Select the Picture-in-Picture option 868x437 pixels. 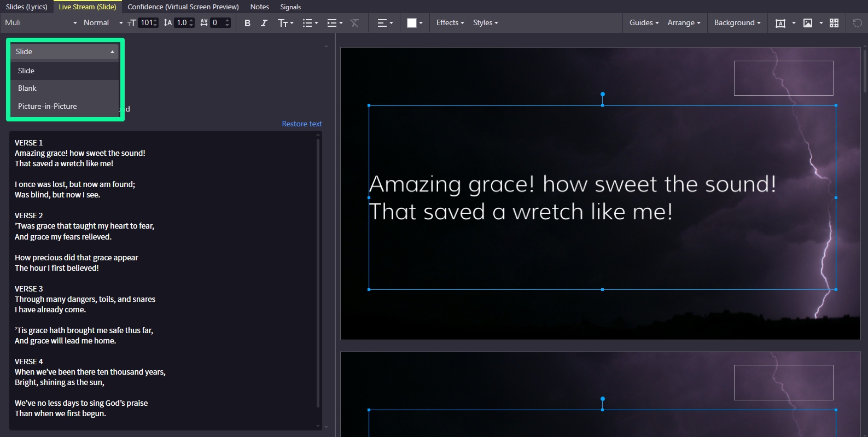point(65,106)
